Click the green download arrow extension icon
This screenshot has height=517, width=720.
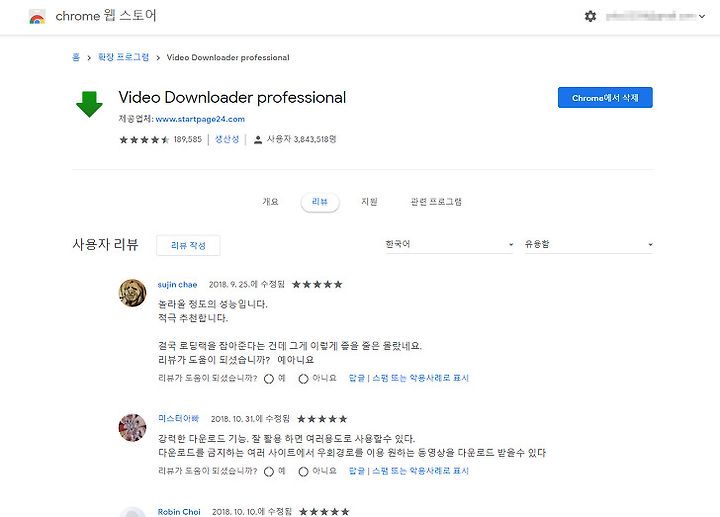[x=89, y=104]
